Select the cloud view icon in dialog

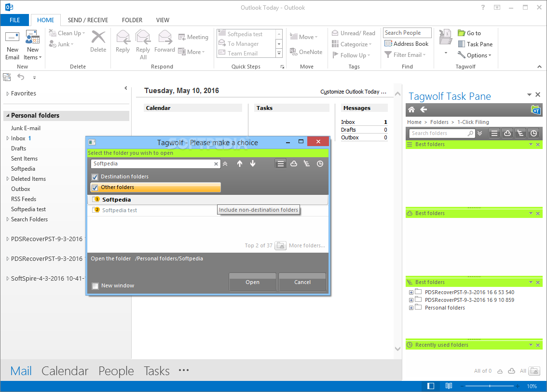click(294, 163)
